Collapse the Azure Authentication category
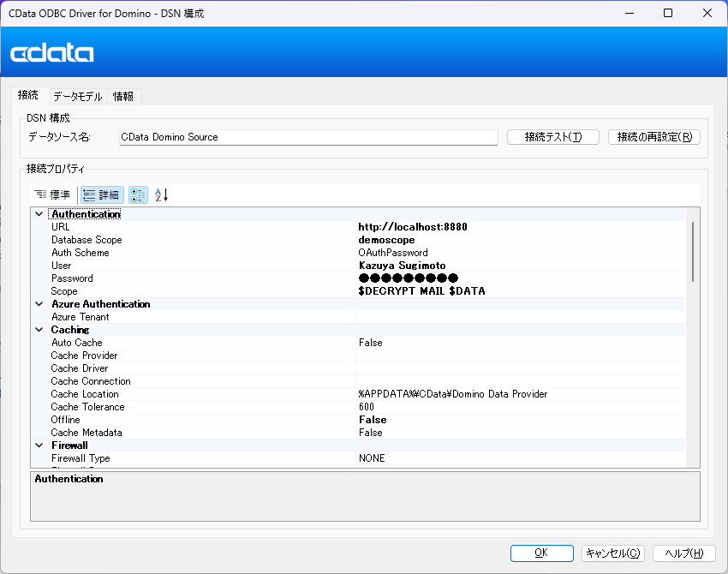This screenshot has height=574, width=728. [39, 304]
